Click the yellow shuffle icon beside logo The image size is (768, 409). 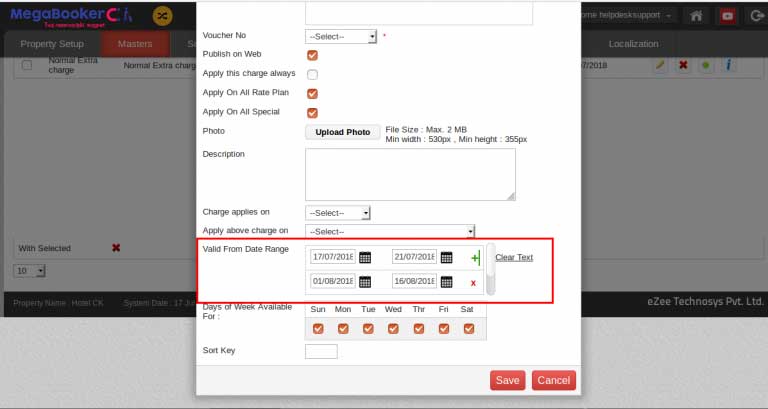pyautogui.click(x=162, y=16)
